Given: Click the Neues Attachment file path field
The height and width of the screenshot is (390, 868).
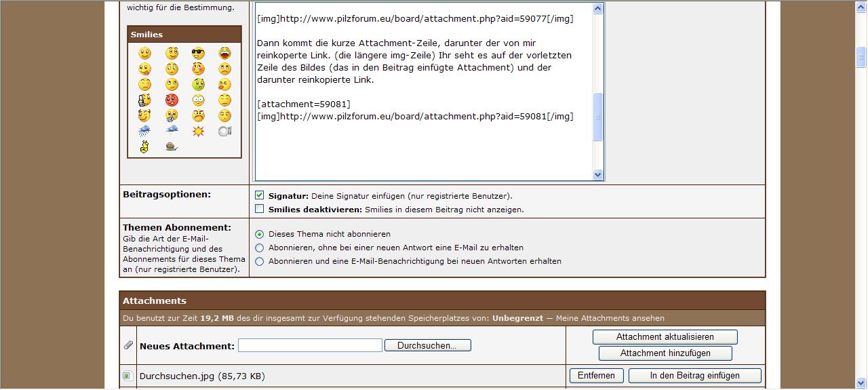Looking at the screenshot, I should pos(310,345).
